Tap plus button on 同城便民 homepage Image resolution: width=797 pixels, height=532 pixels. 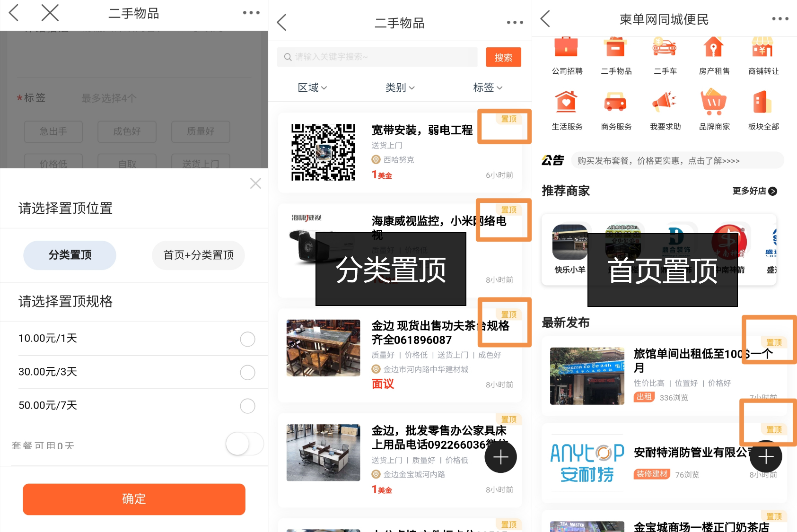766,456
